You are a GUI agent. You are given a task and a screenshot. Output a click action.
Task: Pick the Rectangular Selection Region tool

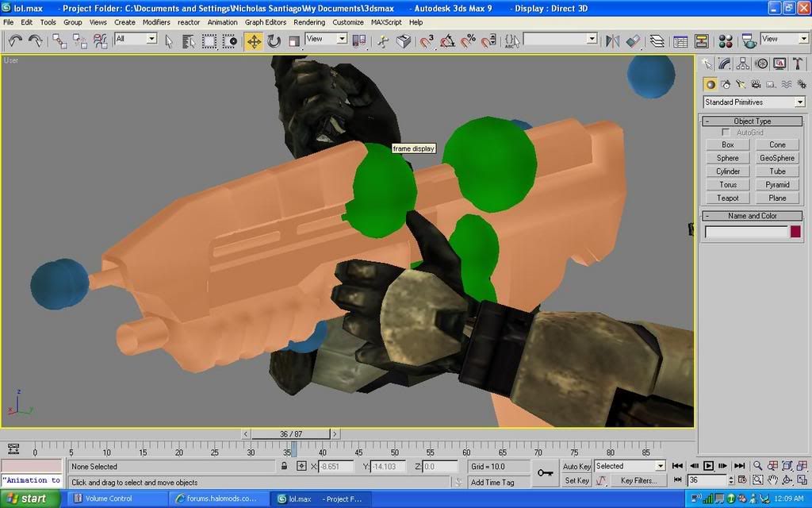point(209,41)
